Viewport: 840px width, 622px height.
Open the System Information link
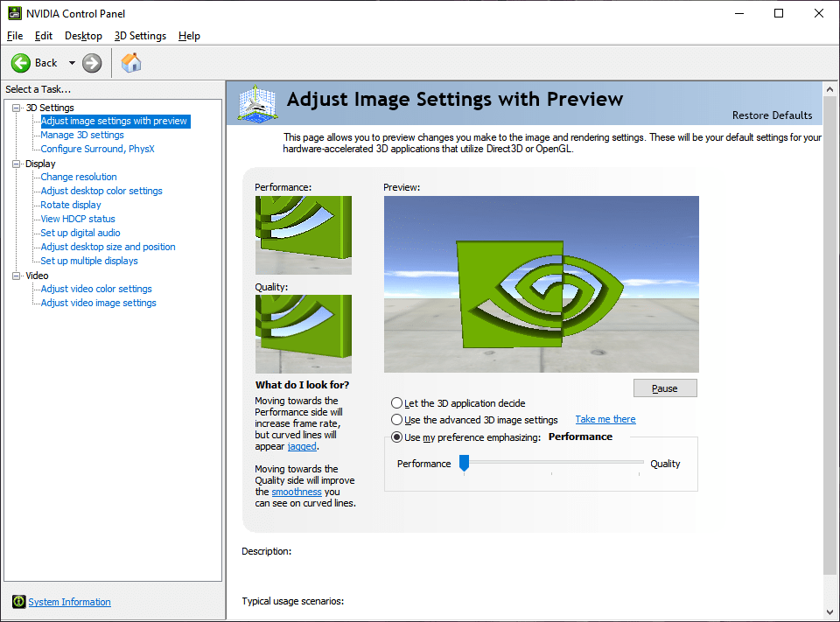(x=70, y=602)
